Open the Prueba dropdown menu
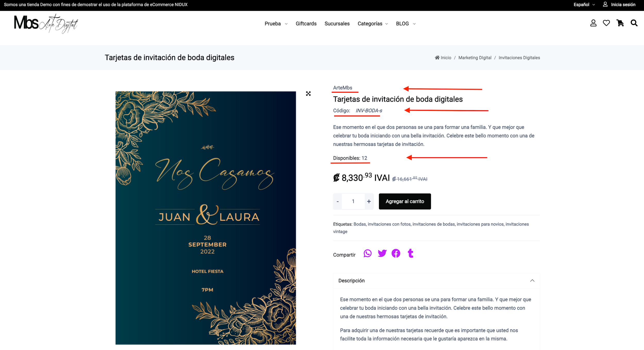Viewport: 644px width, 350px height. click(x=276, y=24)
